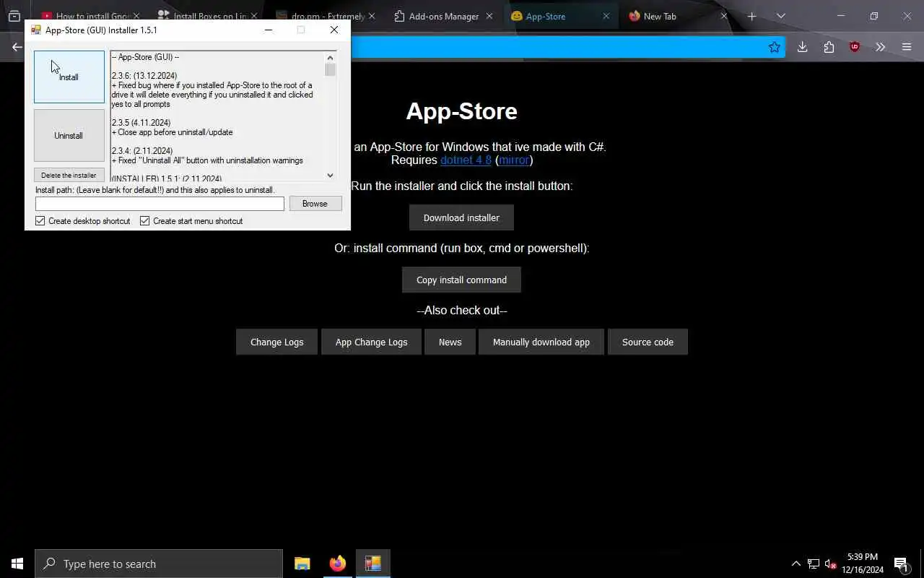Open the notification center icon
Image resolution: width=924 pixels, height=578 pixels.
(x=901, y=564)
